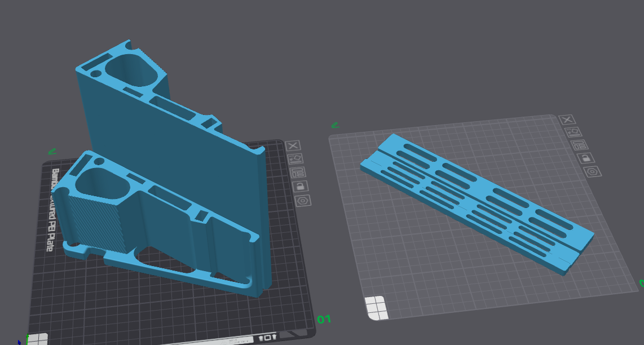Arrange objects on plate 01
644x345 pixels.
[298, 172]
